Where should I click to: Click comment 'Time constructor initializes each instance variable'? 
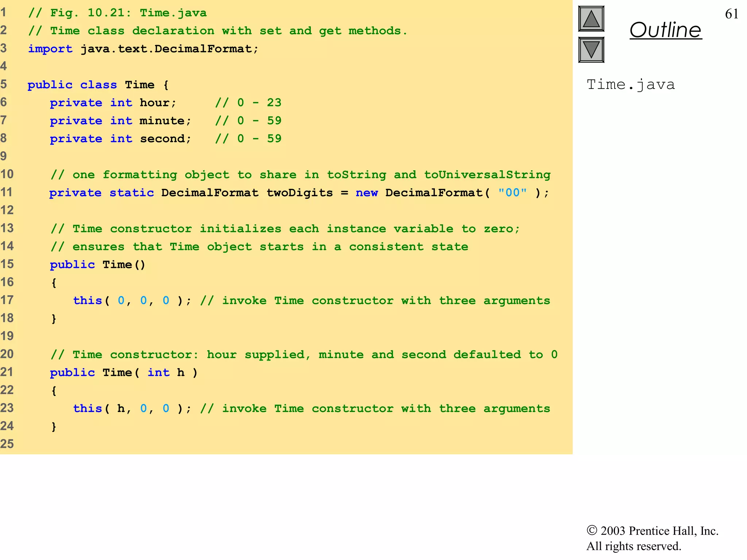285,229
